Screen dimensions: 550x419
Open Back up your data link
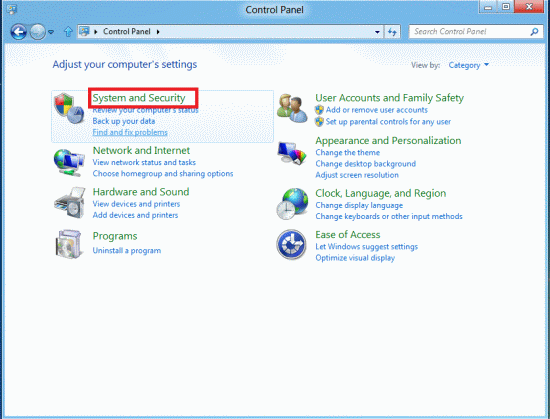[x=124, y=121]
